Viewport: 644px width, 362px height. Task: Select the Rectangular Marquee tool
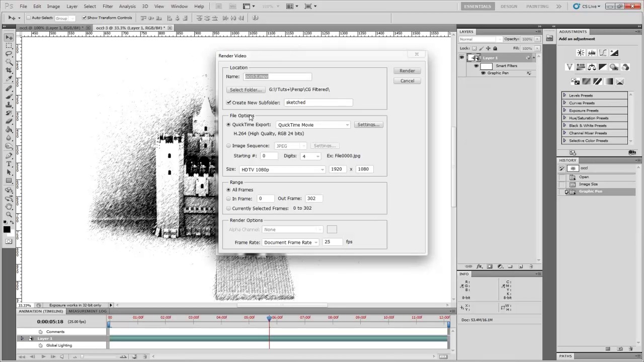pyautogui.click(x=9, y=45)
